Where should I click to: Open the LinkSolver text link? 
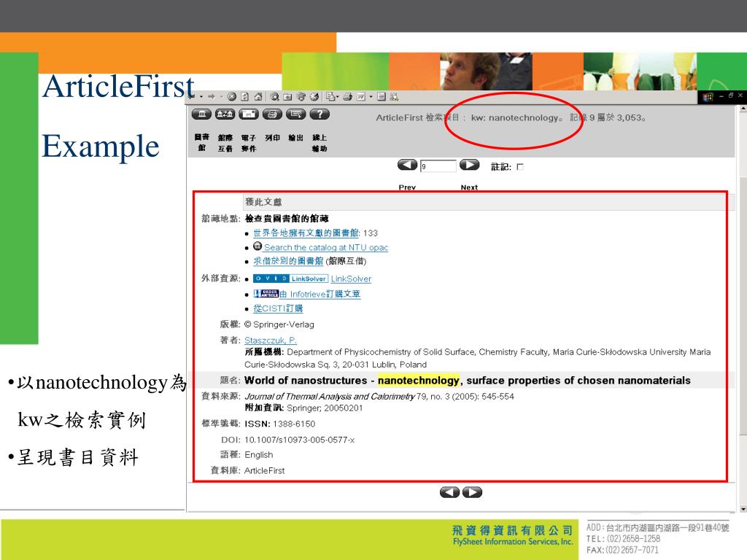351,279
